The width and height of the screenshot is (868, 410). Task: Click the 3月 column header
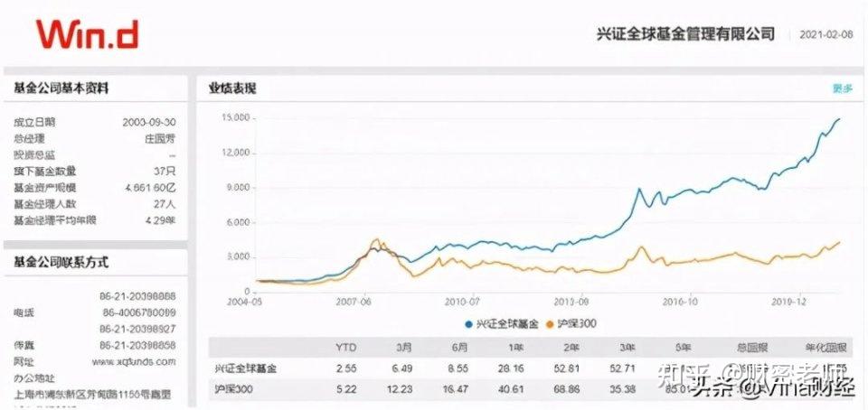(403, 348)
